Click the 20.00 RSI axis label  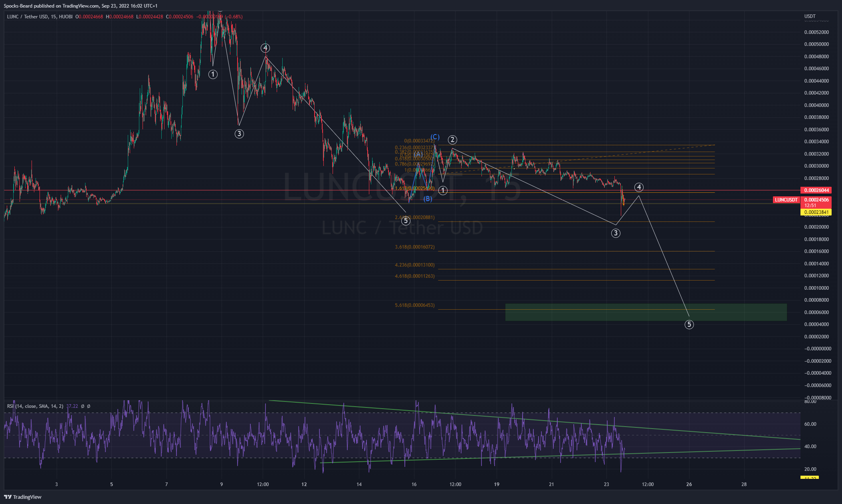[x=810, y=469]
